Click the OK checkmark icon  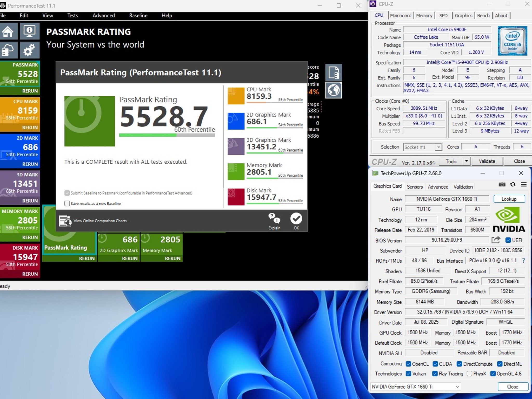pos(296,218)
